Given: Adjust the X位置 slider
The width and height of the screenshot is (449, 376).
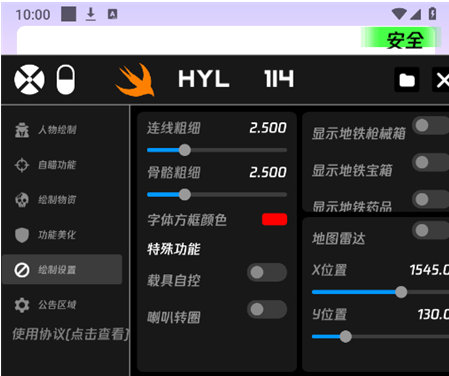Looking at the screenshot, I should (x=380, y=292).
